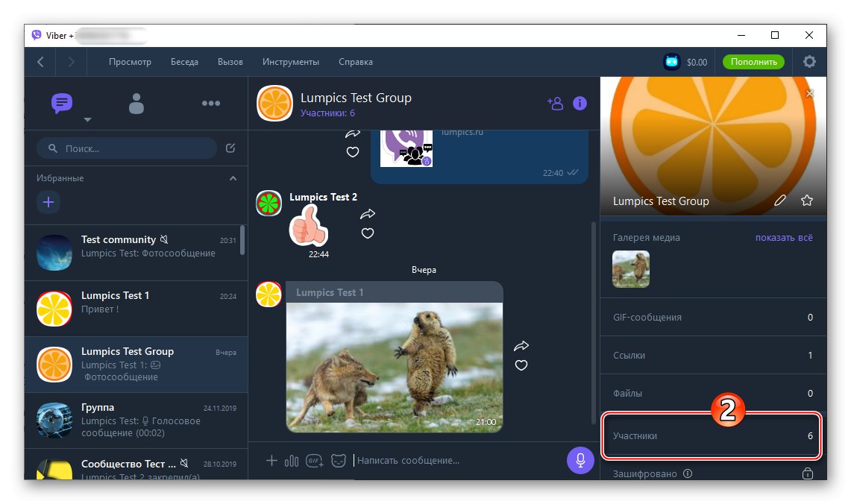The width and height of the screenshot is (851, 504).
Task: Forward the marmot photo message
Action: (521, 346)
